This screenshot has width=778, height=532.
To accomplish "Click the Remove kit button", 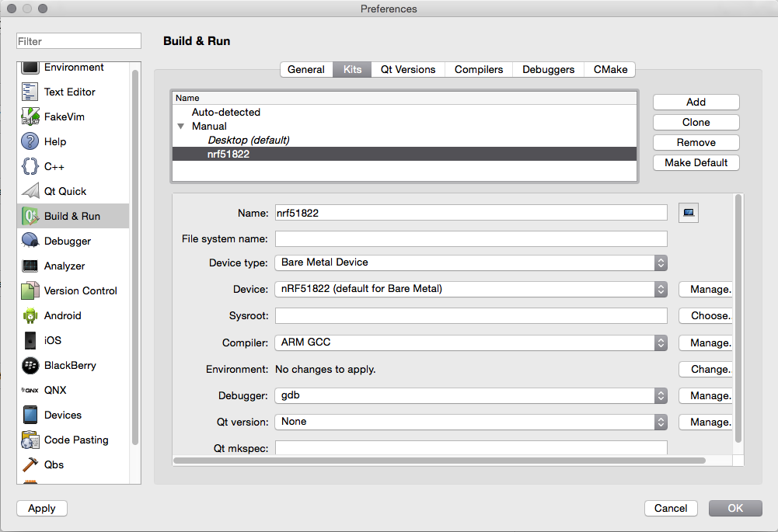I will (x=696, y=143).
